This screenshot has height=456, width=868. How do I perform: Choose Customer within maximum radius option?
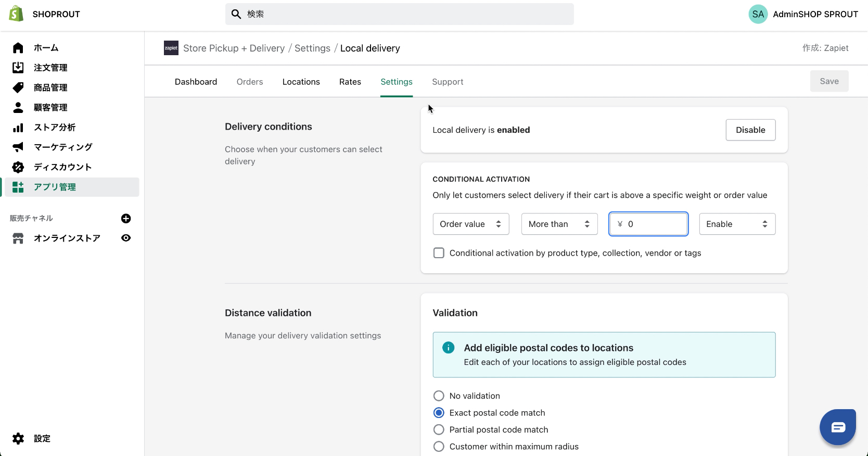pos(439,447)
